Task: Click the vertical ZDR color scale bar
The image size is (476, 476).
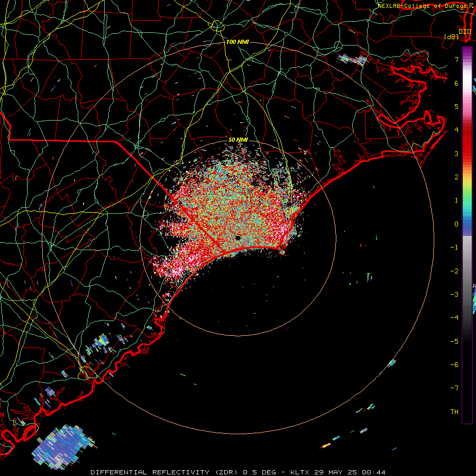Action: pyautogui.click(x=467, y=235)
